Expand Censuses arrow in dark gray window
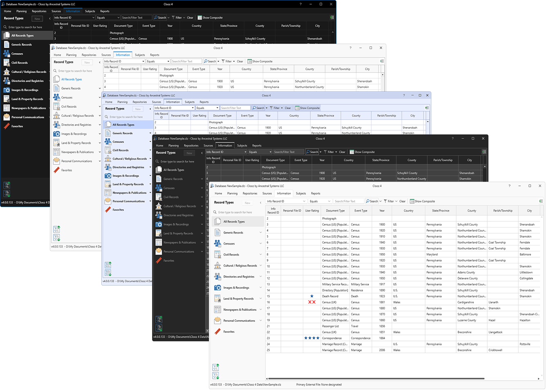Screen dimensions: 549x392 202,188
